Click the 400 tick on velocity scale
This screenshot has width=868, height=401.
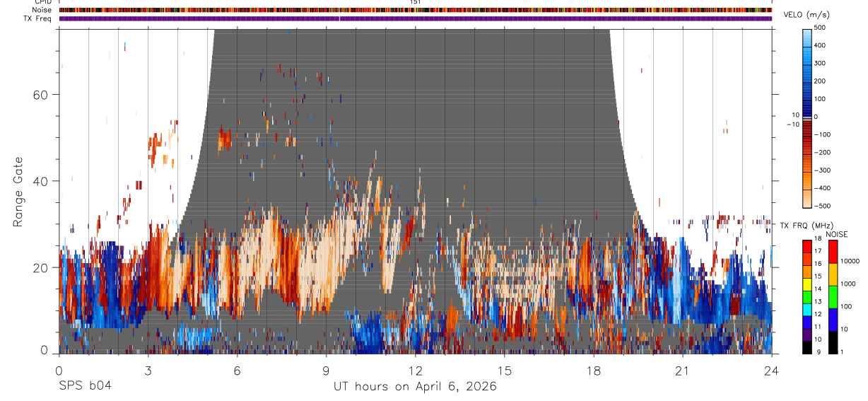tap(821, 45)
